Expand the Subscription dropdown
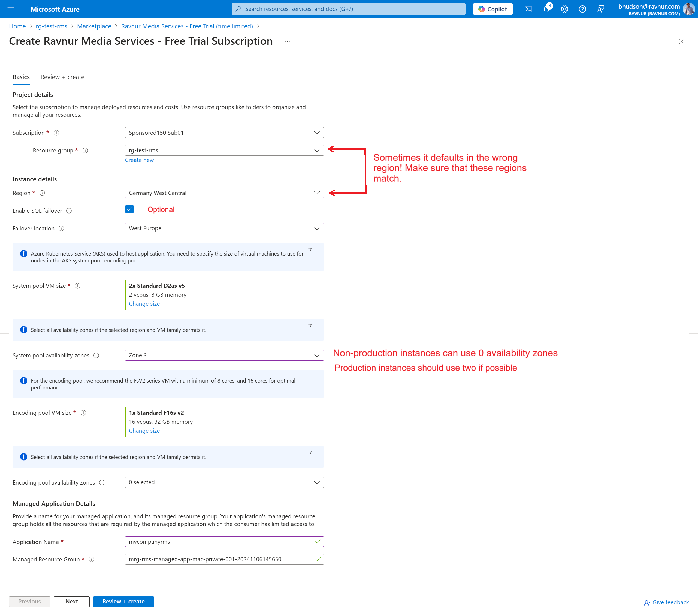This screenshot has width=698, height=616. pos(224,133)
